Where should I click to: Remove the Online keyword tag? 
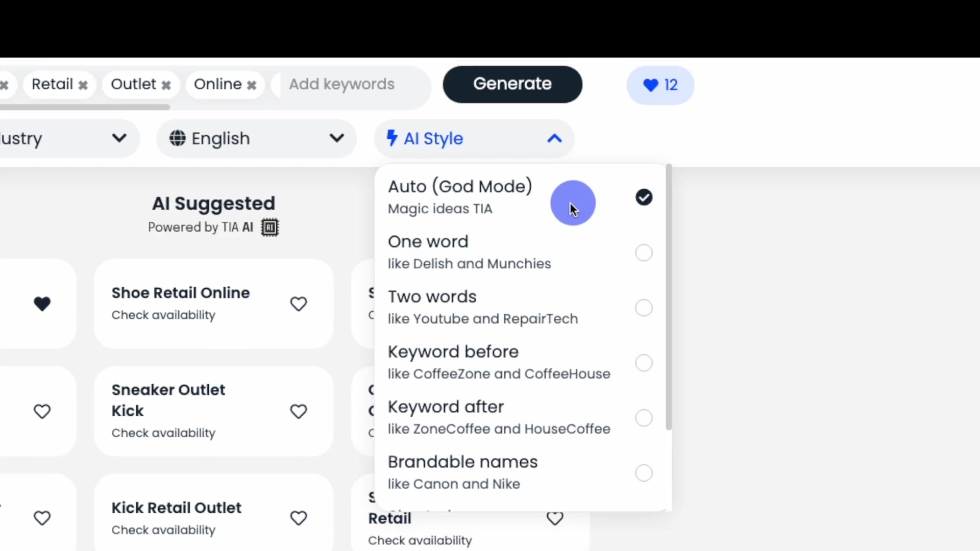tap(252, 85)
